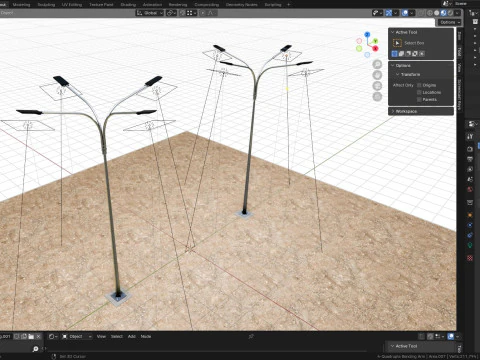
Task: Toggle perspective orthographic grid gizmo
Action: tap(377, 97)
